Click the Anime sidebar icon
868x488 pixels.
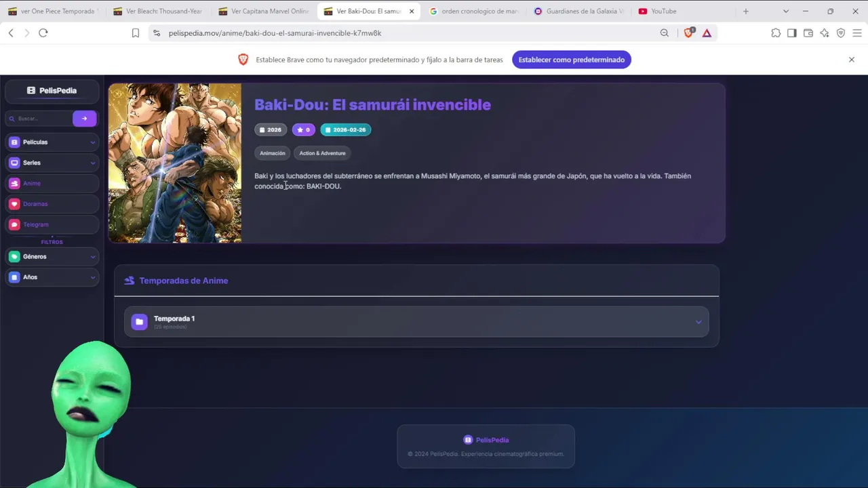pyautogui.click(x=14, y=183)
